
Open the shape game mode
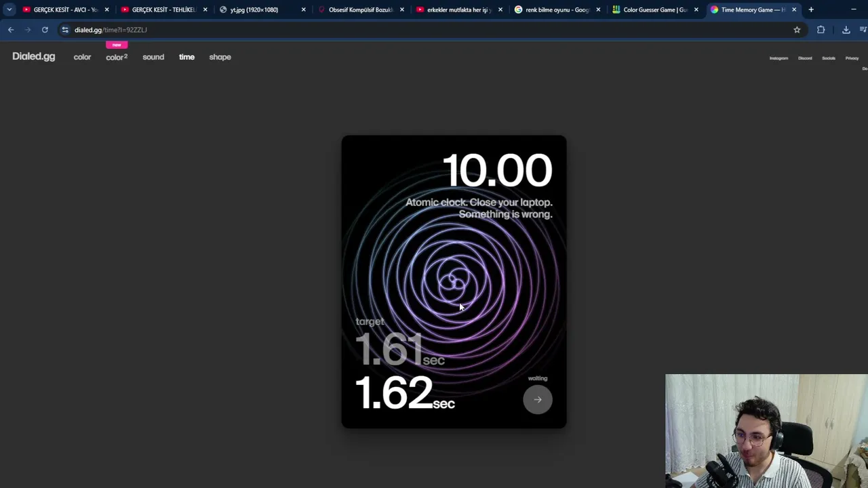(x=220, y=57)
